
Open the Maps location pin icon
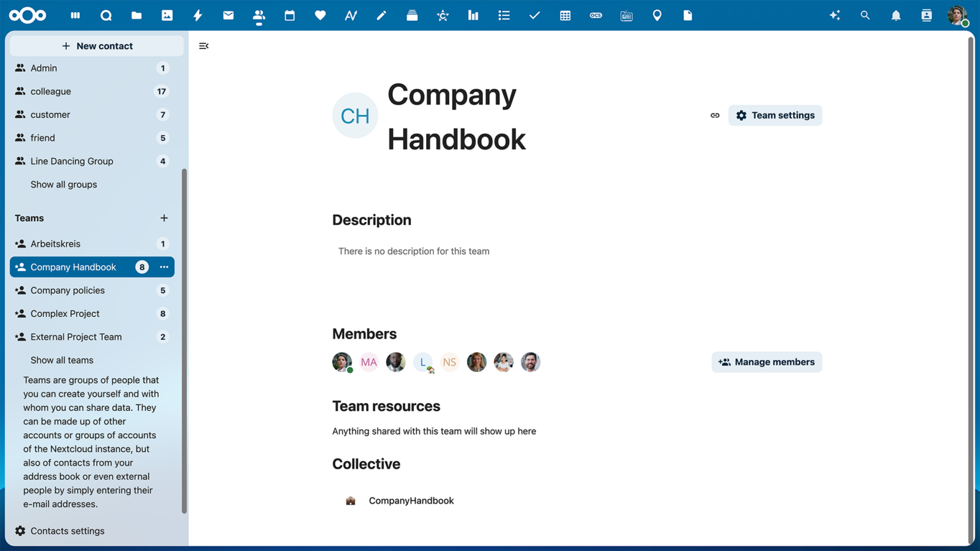pos(657,15)
